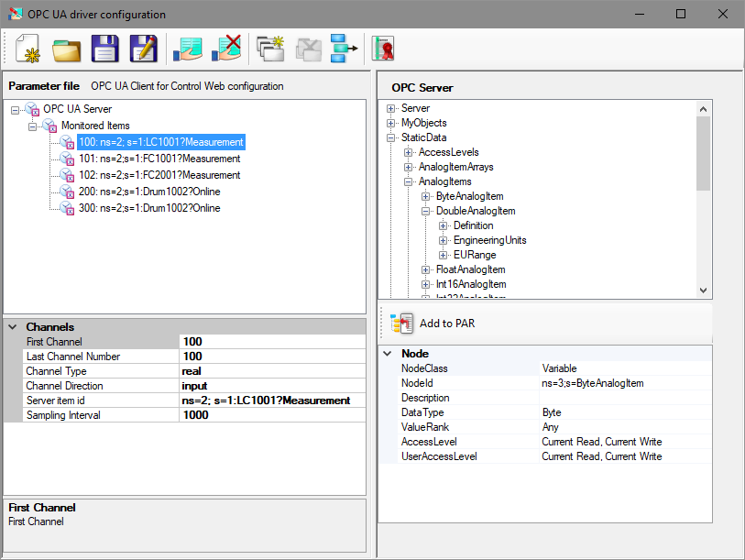The width and height of the screenshot is (745, 560).
Task: Expand the EngineeringUnits tree node
Action: point(443,240)
